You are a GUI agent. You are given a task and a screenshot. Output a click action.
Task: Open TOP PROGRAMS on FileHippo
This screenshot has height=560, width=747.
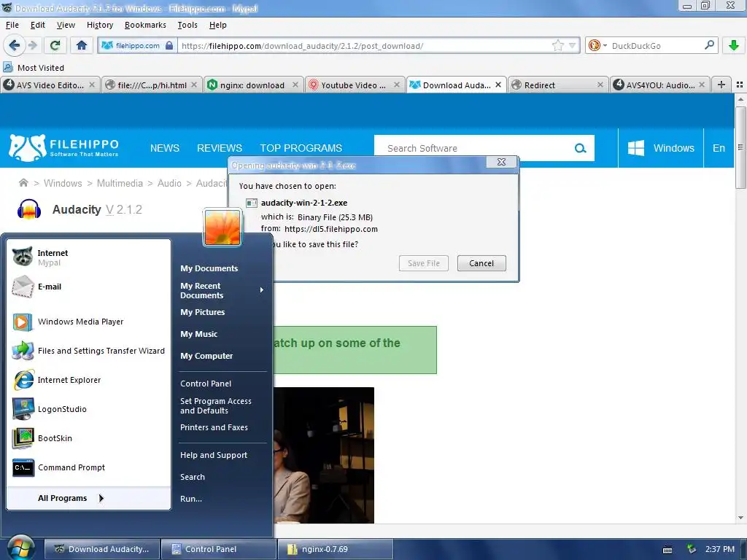301,148
